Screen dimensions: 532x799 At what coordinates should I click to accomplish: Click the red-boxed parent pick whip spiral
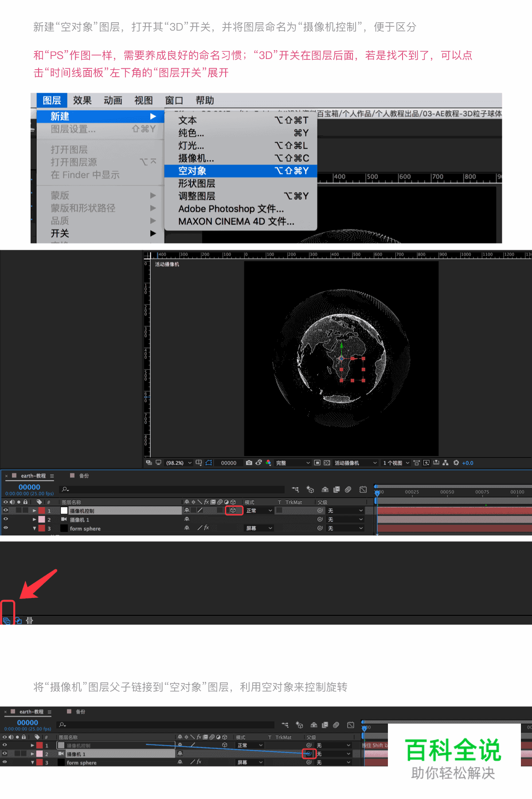click(x=309, y=753)
